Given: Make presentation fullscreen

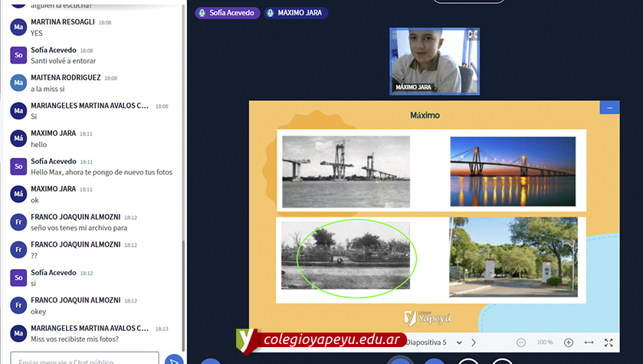Looking at the screenshot, I should point(609,343).
